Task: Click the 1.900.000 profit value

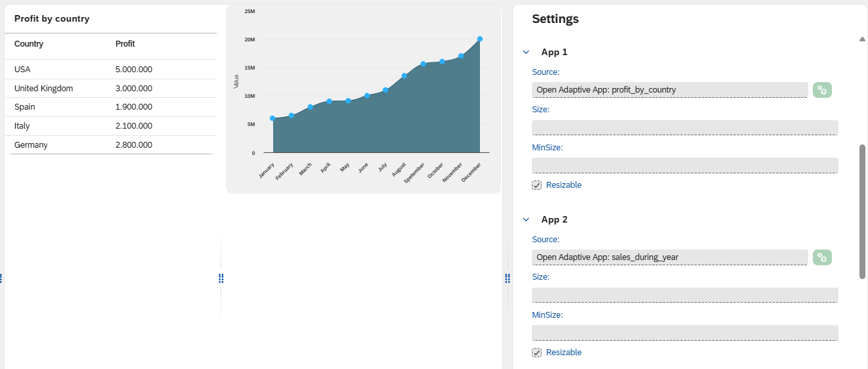Action: click(134, 107)
